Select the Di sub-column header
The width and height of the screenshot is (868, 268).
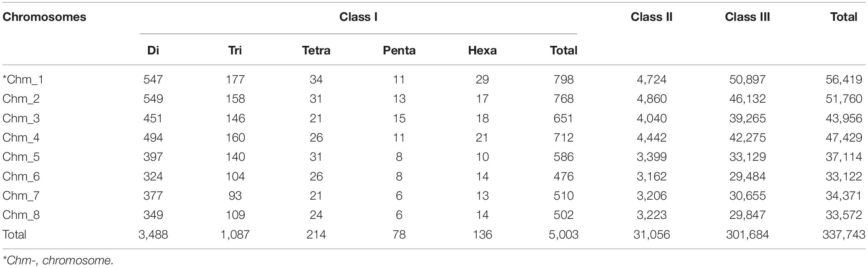(153, 50)
